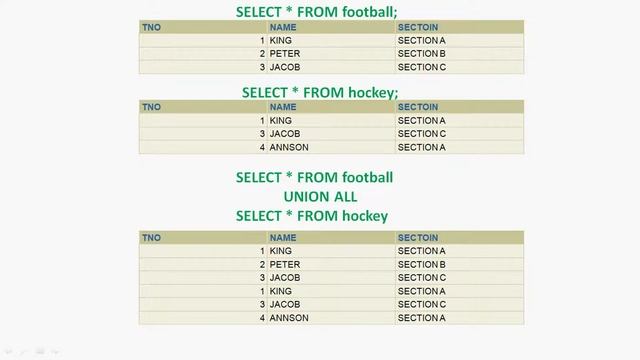Select NAME header in hockey table
This screenshot has height=360, width=640.
coord(283,107)
